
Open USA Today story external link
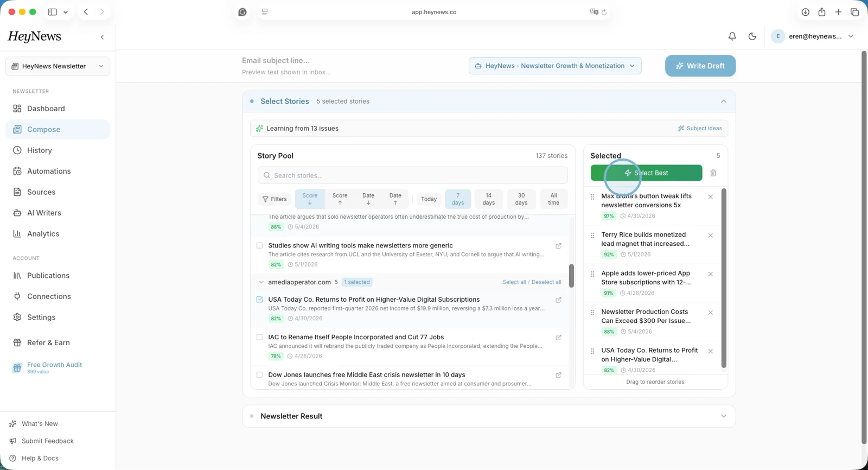(558, 300)
